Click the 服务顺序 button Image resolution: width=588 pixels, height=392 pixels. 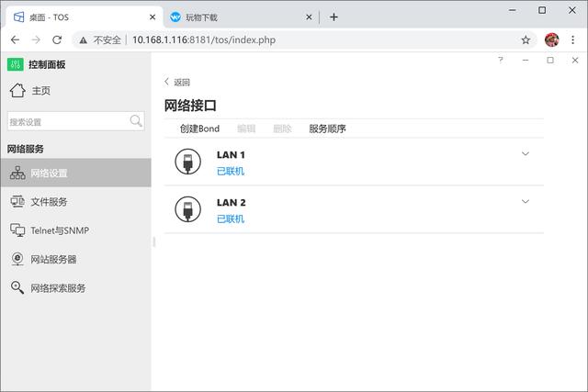[327, 129]
